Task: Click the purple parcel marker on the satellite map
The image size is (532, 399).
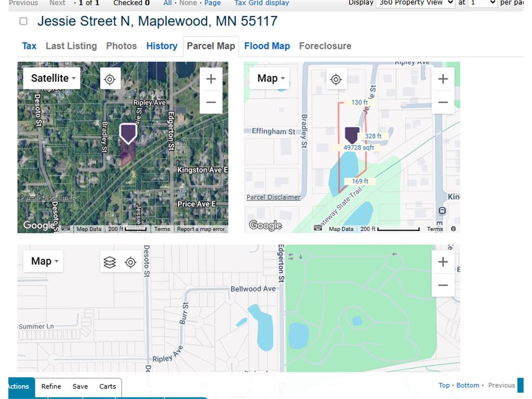Action: [128, 134]
